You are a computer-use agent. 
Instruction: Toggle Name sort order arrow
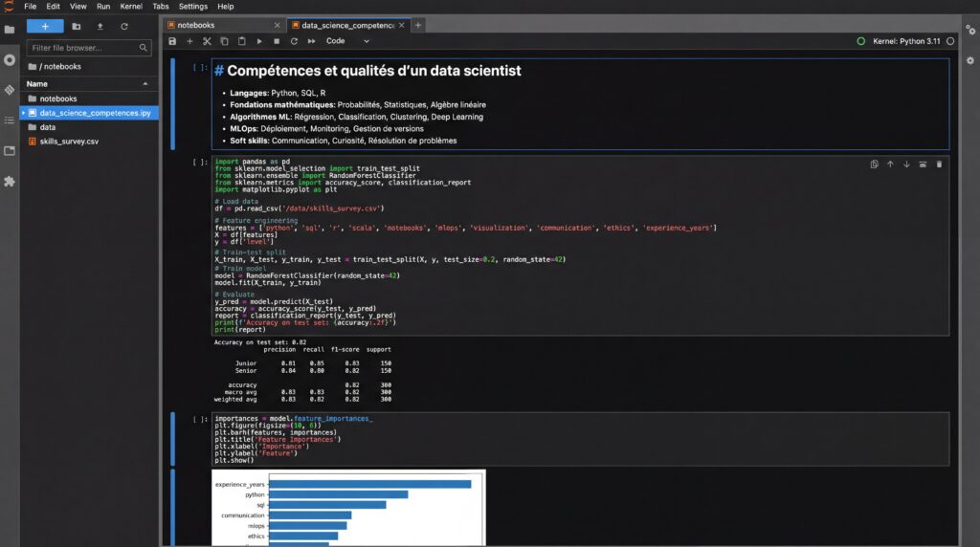click(x=145, y=83)
